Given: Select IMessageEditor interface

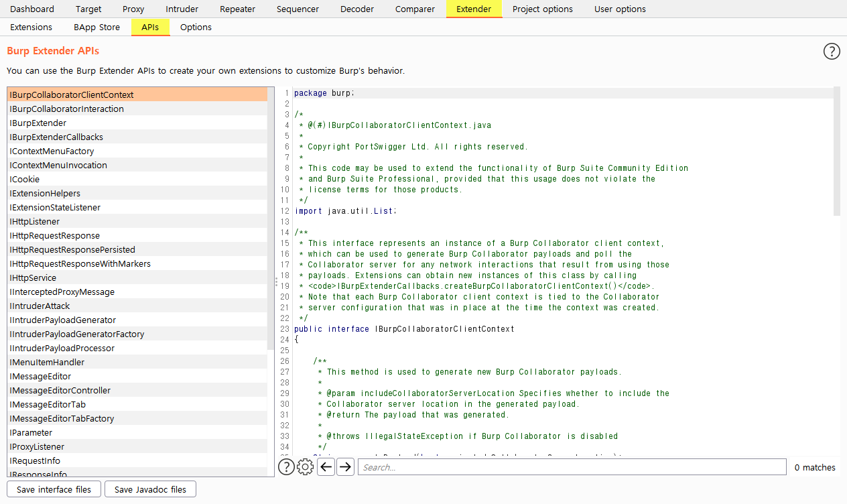Looking at the screenshot, I should (137, 376).
